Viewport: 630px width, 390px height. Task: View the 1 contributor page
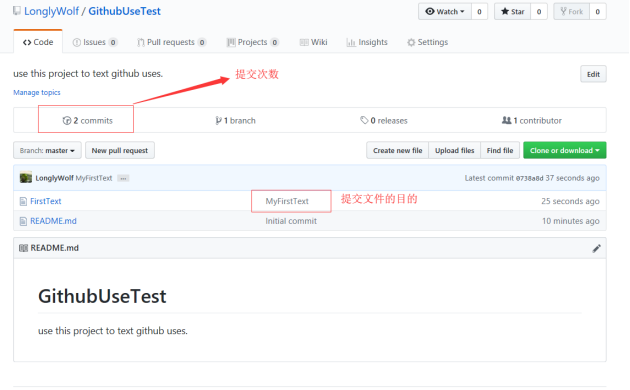[532, 120]
